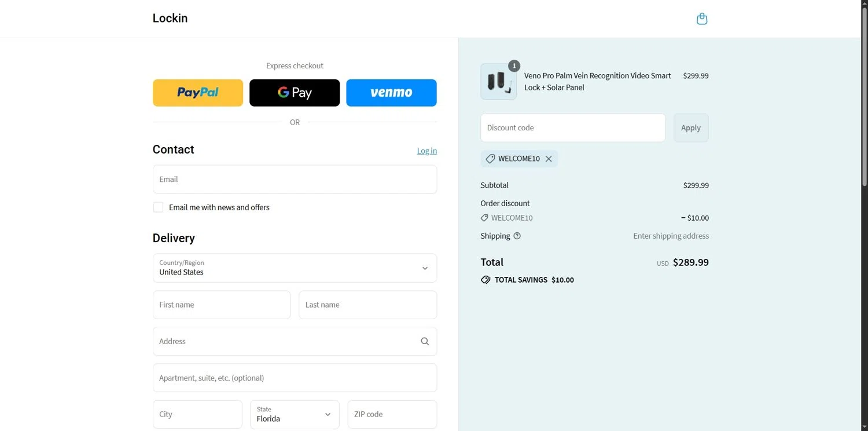The width and height of the screenshot is (868, 431).
Task: Check Email me with news and offers
Action: [x=158, y=207]
